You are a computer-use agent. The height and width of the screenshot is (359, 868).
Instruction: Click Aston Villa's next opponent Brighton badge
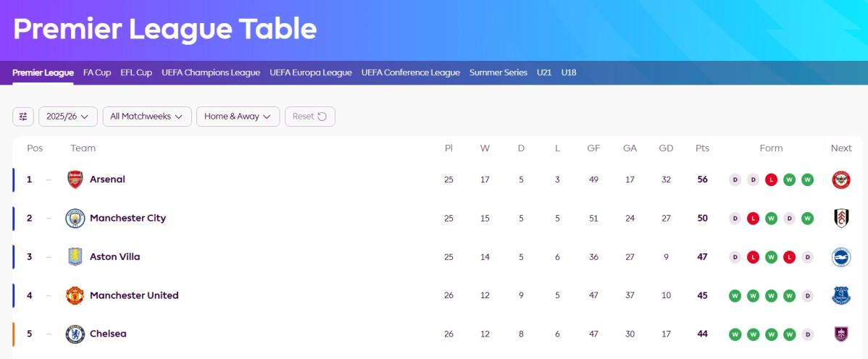click(841, 257)
